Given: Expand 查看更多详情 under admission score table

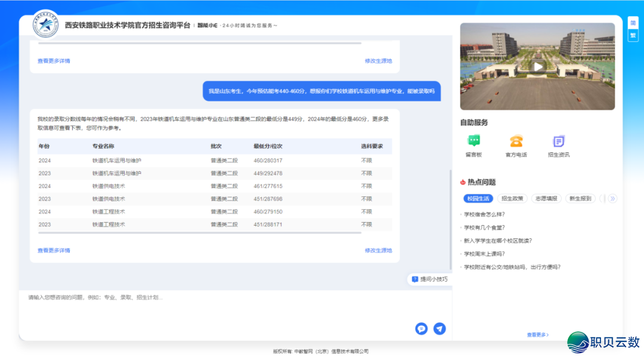Looking at the screenshot, I should click(54, 250).
